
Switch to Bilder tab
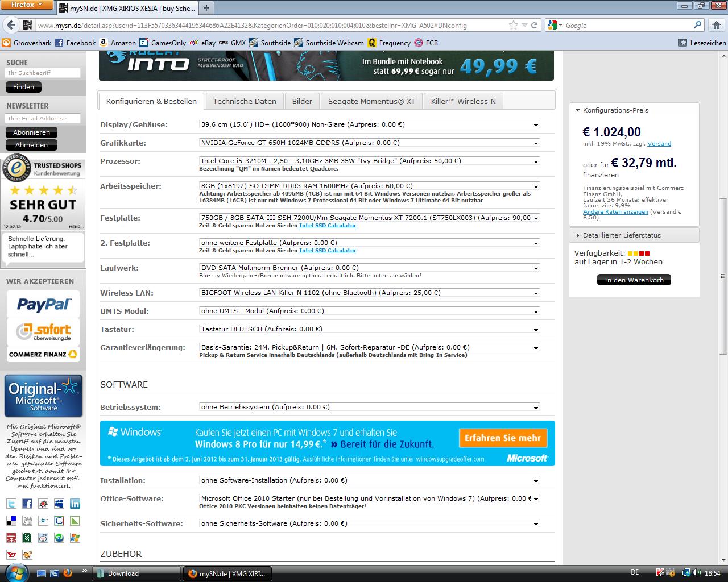click(302, 101)
